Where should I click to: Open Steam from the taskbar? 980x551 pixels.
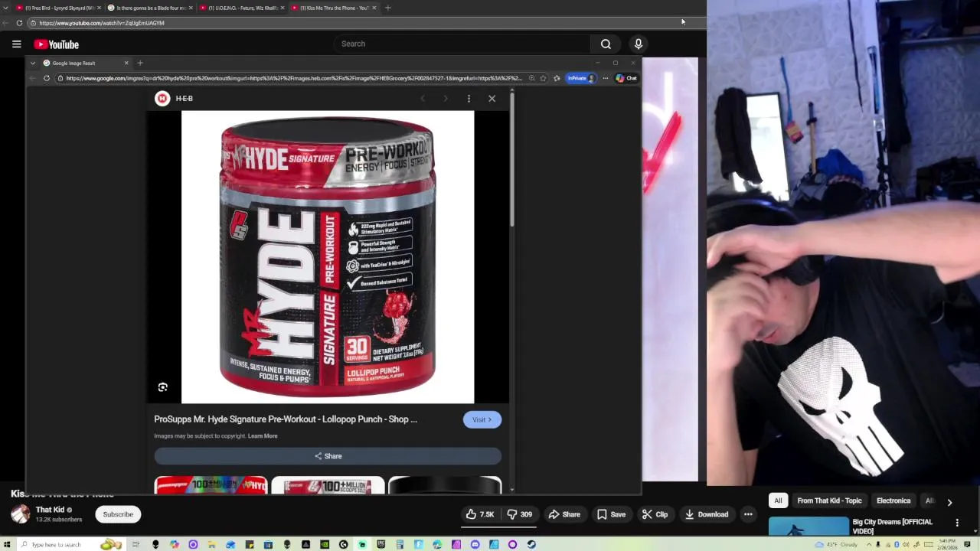click(x=531, y=545)
